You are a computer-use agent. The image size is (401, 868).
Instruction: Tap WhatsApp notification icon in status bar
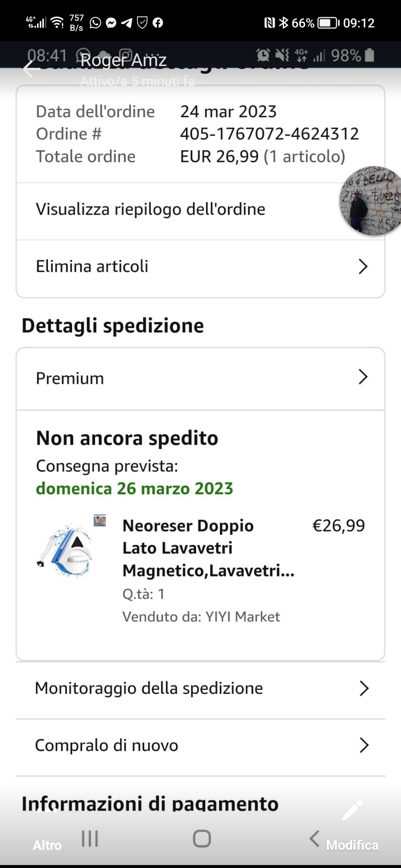95,23
